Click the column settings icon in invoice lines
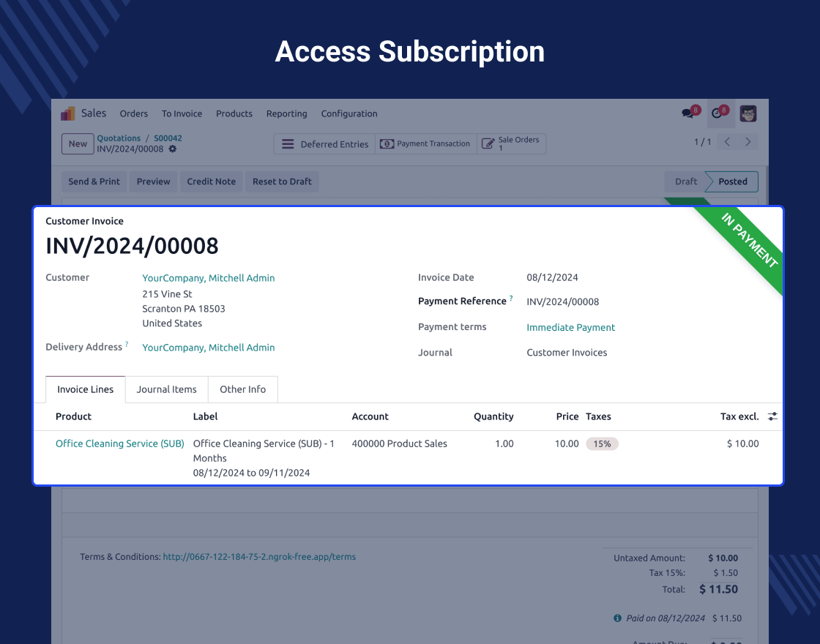The image size is (820, 644). (x=772, y=416)
